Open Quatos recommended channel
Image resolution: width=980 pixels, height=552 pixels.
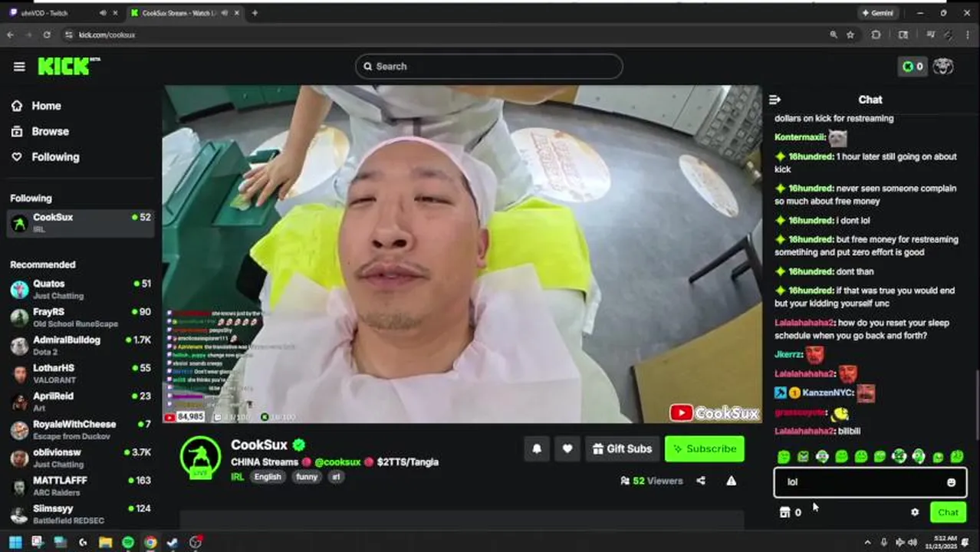80,289
